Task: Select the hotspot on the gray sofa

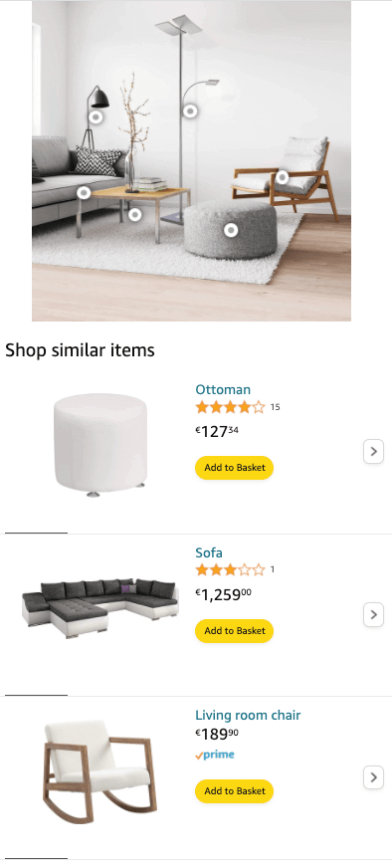Action: (x=84, y=193)
